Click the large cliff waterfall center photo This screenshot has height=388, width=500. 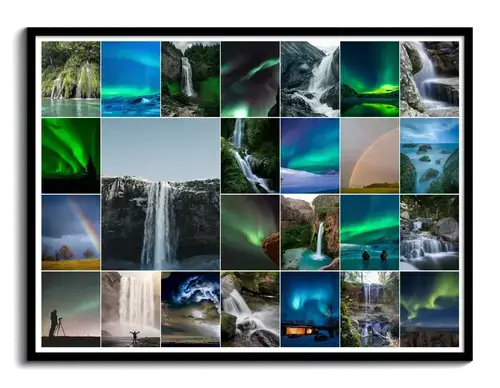(161, 194)
